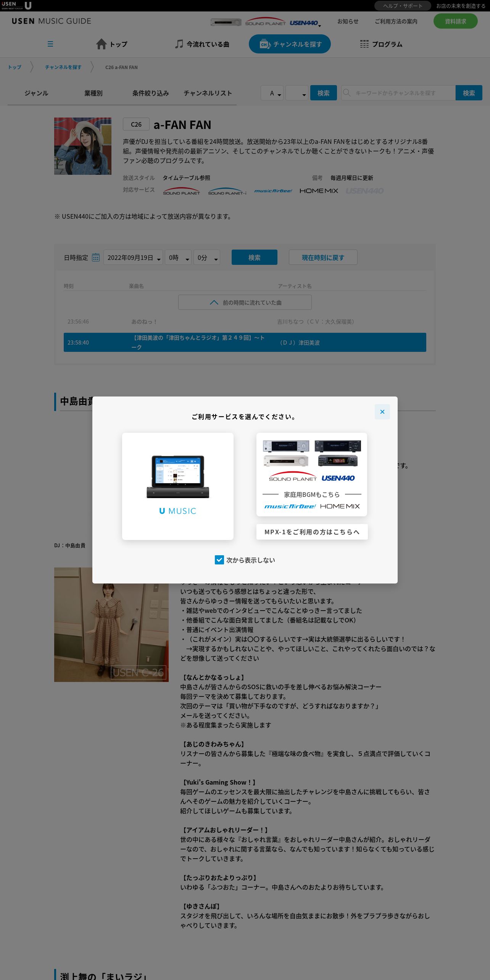Click 検索 button in date selector
Screen dimensions: 490x980
[x=255, y=257]
